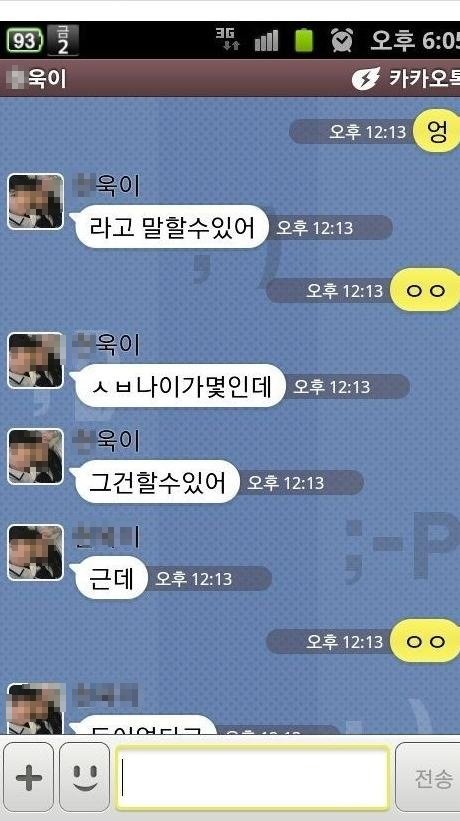Open profile photo beside 그건할수있어 message
This screenshot has width=460, height=821.
tap(36, 456)
